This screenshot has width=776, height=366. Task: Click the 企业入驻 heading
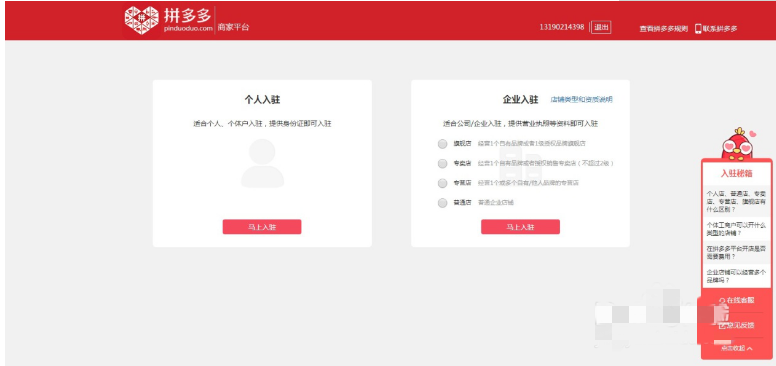pos(520,99)
